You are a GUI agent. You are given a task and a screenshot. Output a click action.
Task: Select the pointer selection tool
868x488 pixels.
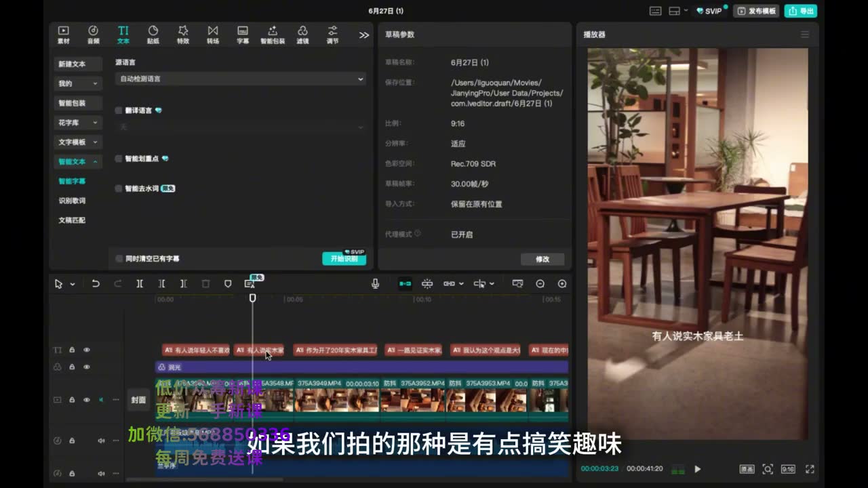point(58,284)
